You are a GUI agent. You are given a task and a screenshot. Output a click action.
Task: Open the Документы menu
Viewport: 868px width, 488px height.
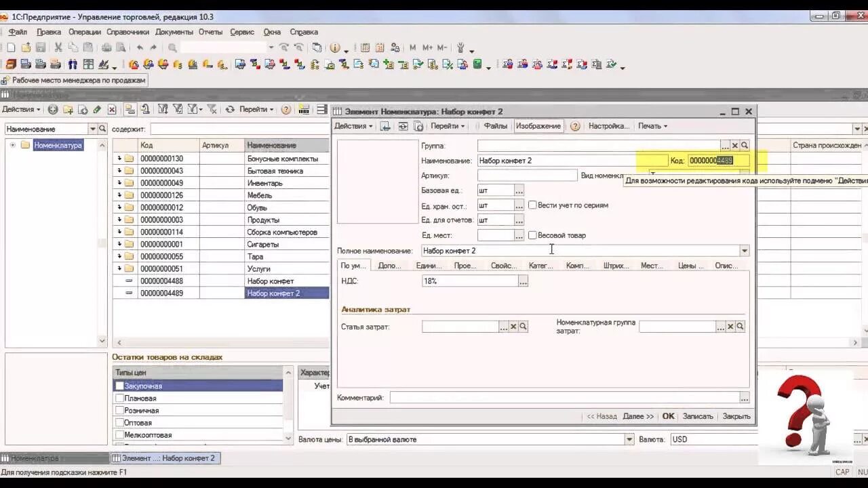174,32
